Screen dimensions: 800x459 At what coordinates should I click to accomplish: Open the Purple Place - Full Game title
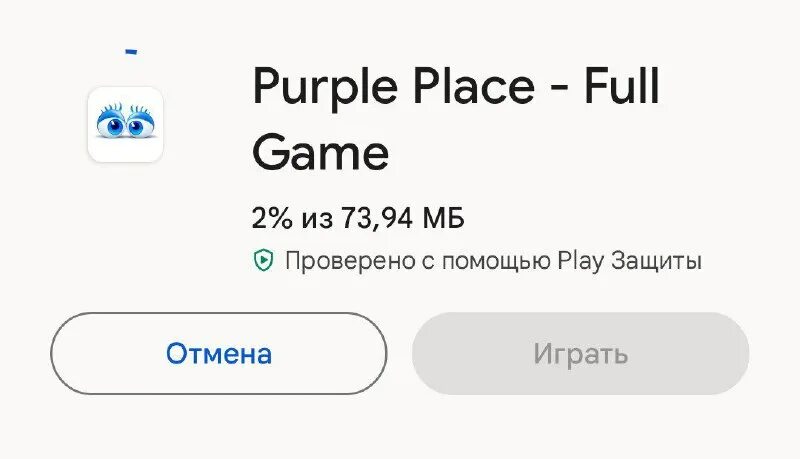455,120
